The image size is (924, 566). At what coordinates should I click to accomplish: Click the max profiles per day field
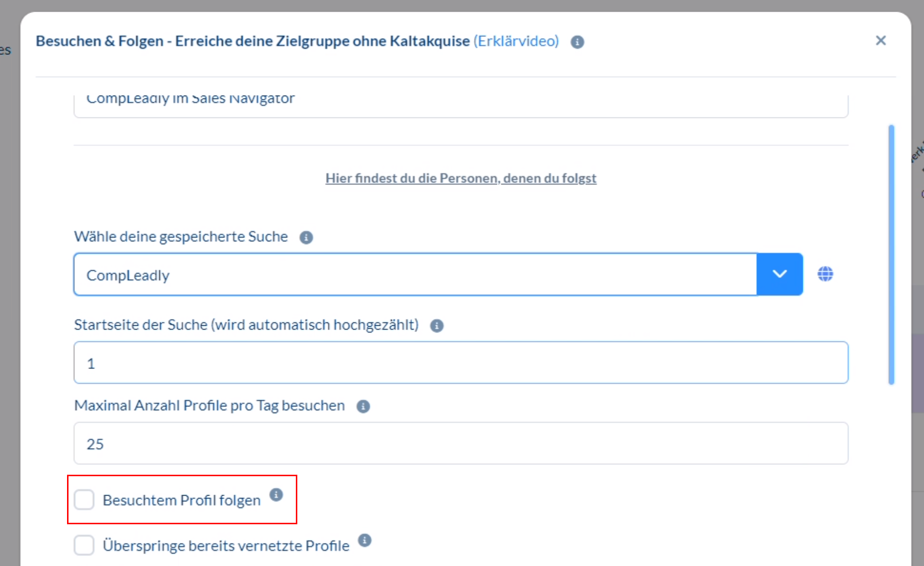461,443
